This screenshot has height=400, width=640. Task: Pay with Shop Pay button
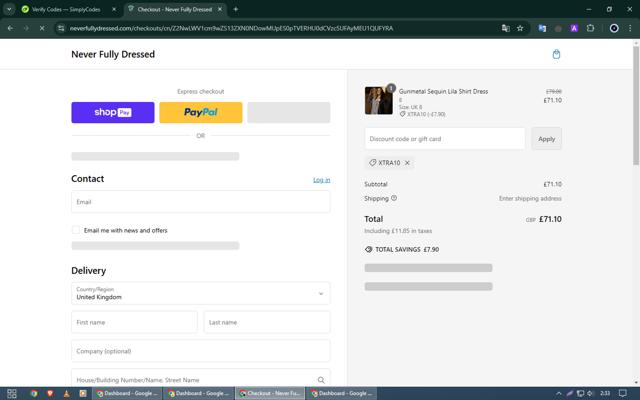pyautogui.click(x=113, y=112)
